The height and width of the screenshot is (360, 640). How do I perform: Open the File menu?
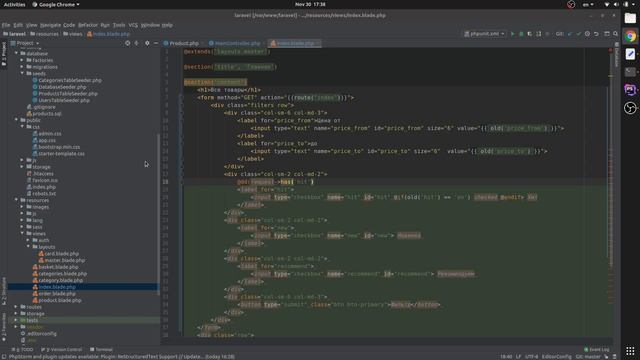[x=6, y=25]
